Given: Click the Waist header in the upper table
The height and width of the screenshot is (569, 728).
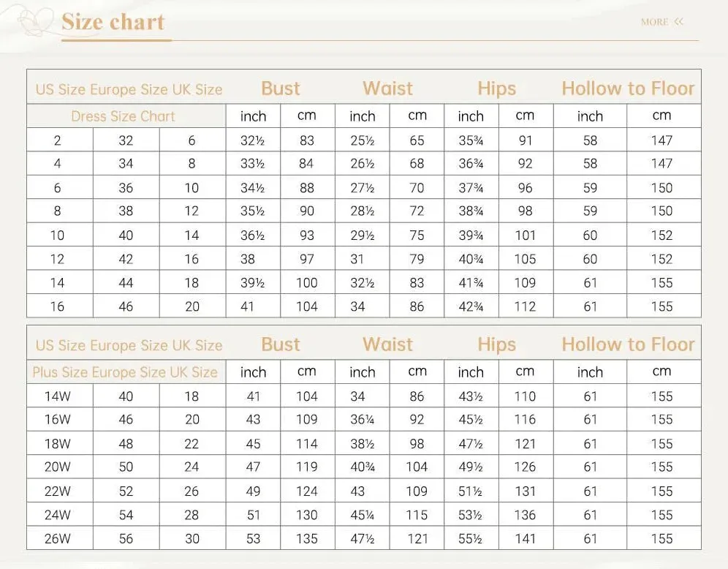Looking at the screenshot, I should point(387,88).
